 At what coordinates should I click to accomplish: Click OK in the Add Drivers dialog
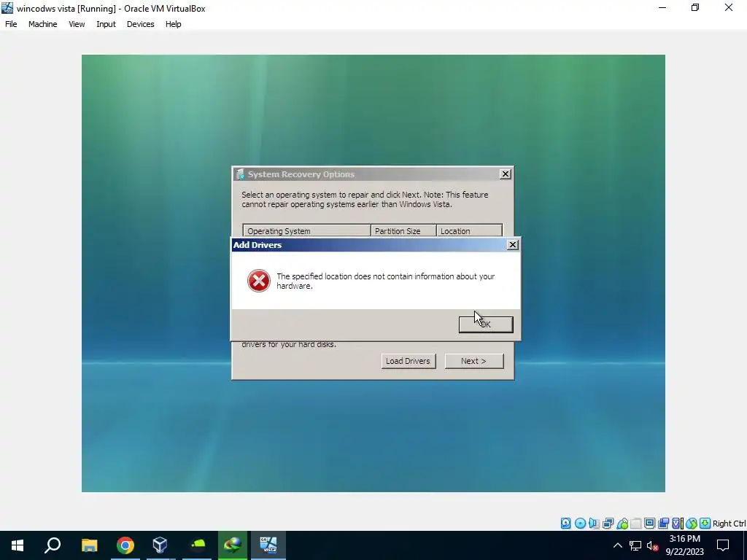coord(486,324)
